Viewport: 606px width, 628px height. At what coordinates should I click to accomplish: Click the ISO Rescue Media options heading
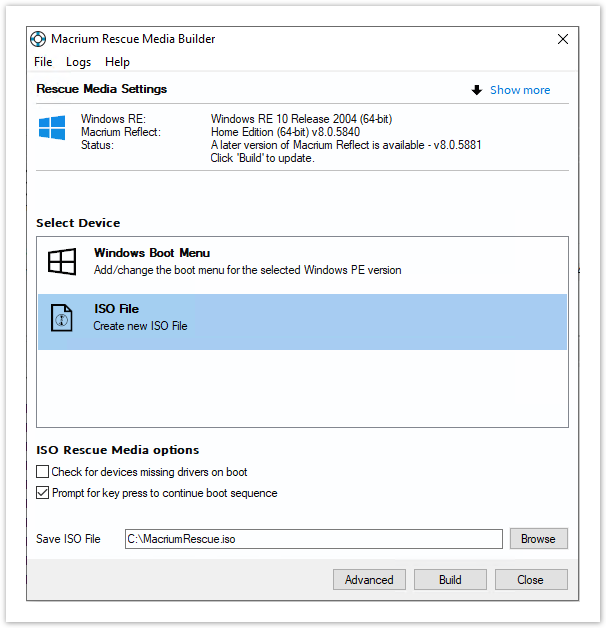click(117, 450)
